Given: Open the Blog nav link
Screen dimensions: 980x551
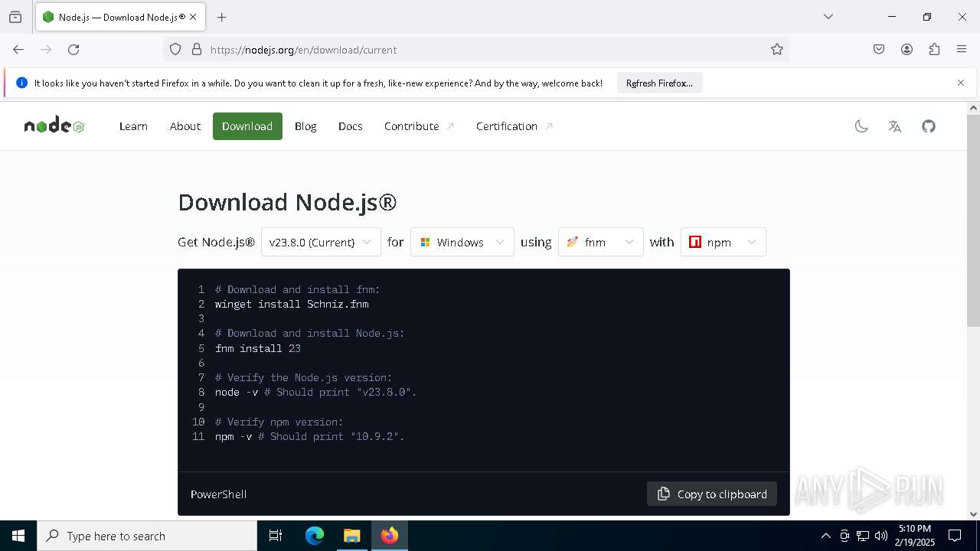Looking at the screenshot, I should tap(305, 126).
